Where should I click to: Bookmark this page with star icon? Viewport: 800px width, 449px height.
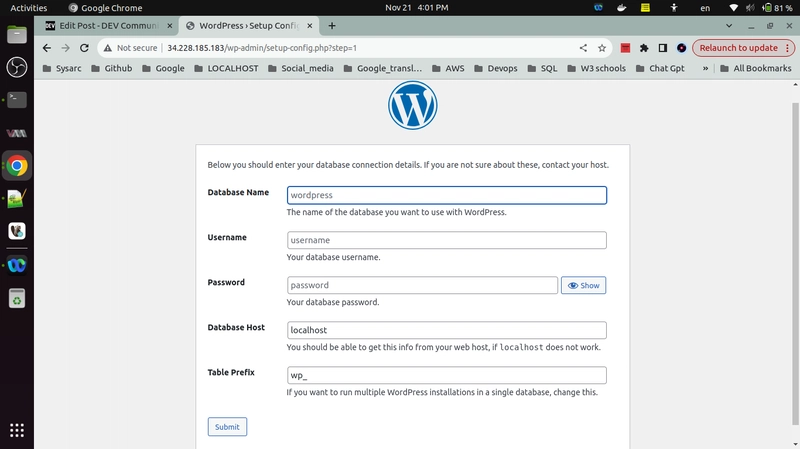[x=602, y=48]
